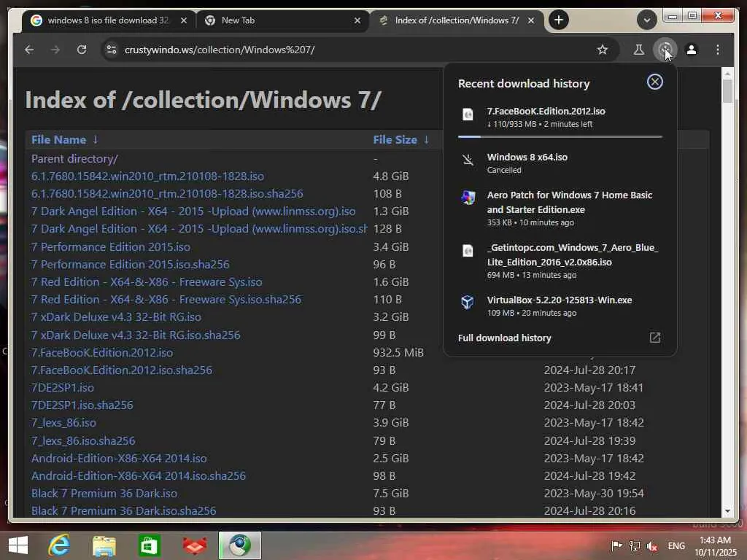Open Black 7 Premium 36 Dark.iso link

pos(104,494)
